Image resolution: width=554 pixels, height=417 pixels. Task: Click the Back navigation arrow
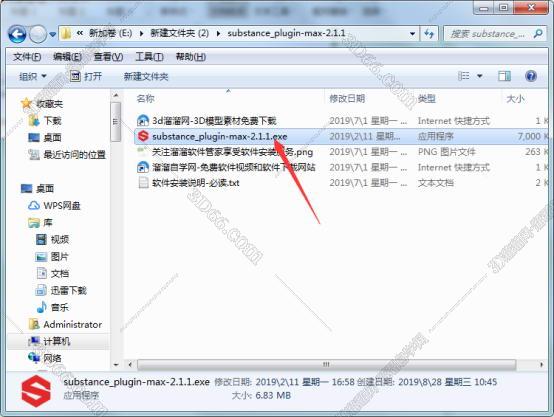pos(17,34)
